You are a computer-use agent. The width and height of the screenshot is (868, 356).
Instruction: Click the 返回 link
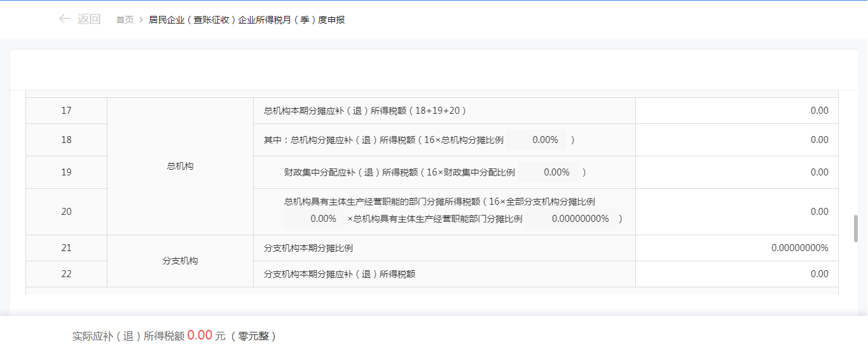point(89,19)
